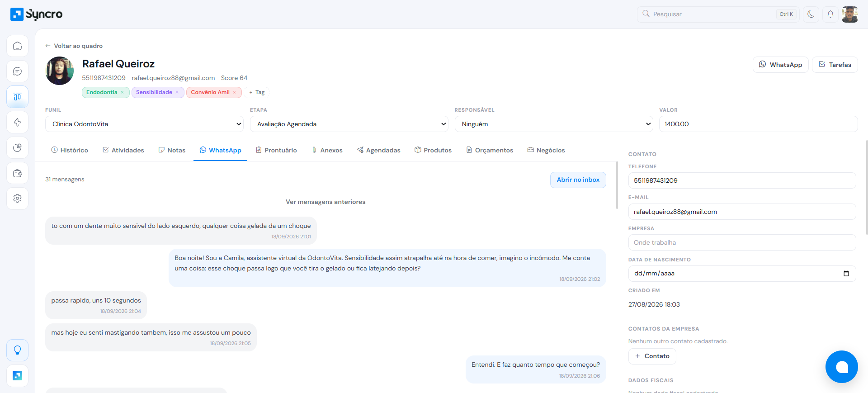
Task: Switch to the Atividades tab
Action: tap(123, 150)
